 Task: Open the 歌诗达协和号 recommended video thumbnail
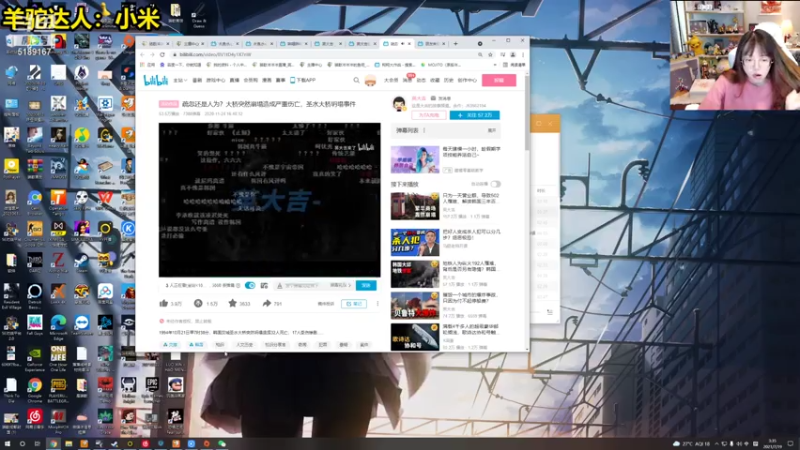(x=415, y=337)
